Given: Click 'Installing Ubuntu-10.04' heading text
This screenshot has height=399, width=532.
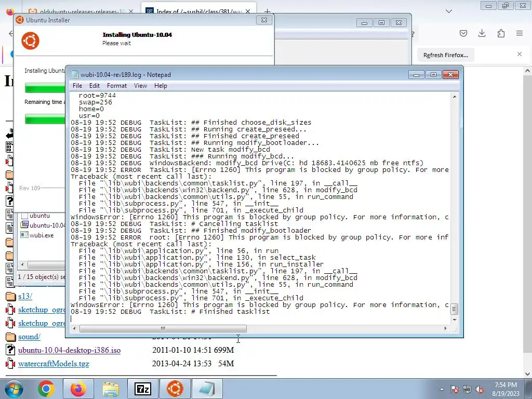Looking at the screenshot, I should 137,35.
